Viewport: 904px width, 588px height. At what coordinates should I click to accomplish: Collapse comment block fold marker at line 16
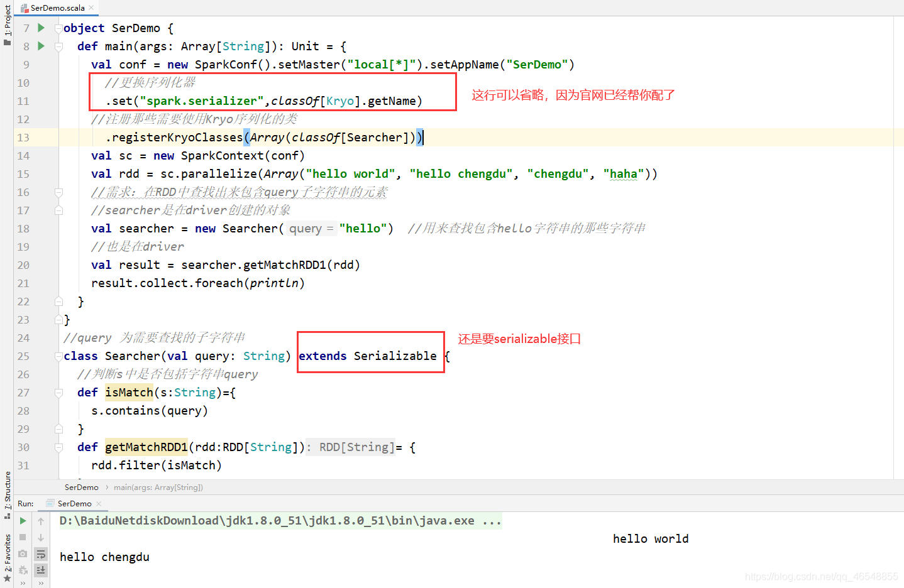(x=58, y=192)
